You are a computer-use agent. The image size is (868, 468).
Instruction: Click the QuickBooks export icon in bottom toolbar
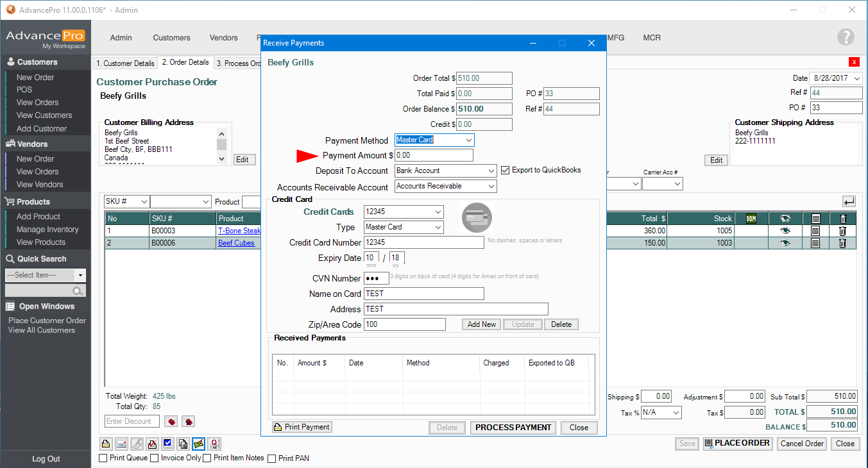click(x=215, y=444)
